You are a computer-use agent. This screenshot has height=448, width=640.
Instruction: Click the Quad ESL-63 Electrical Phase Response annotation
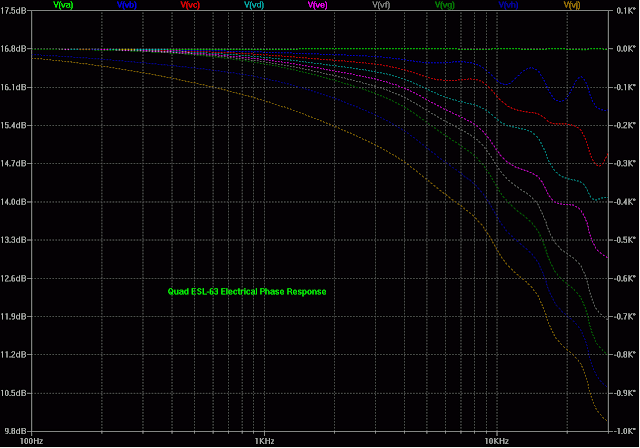tap(247, 292)
